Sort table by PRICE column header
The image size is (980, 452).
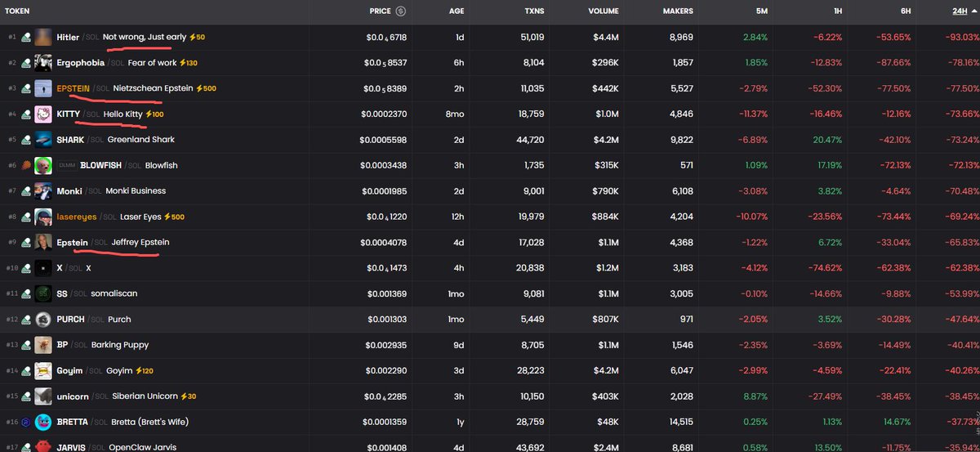(381, 11)
